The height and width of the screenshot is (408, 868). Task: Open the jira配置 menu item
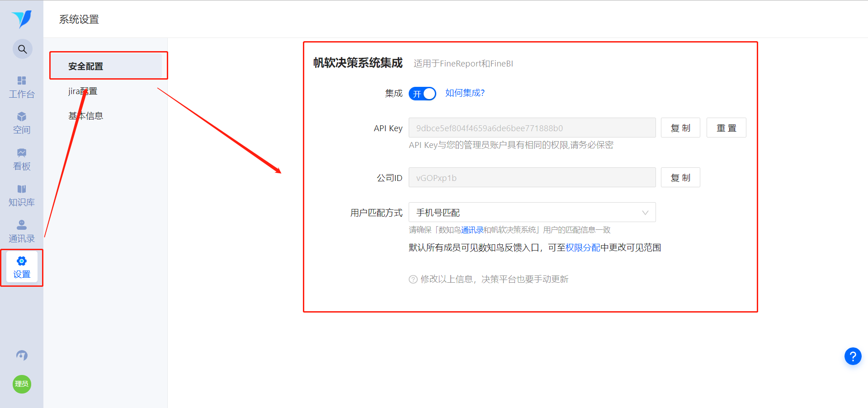[x=83, y=91]
